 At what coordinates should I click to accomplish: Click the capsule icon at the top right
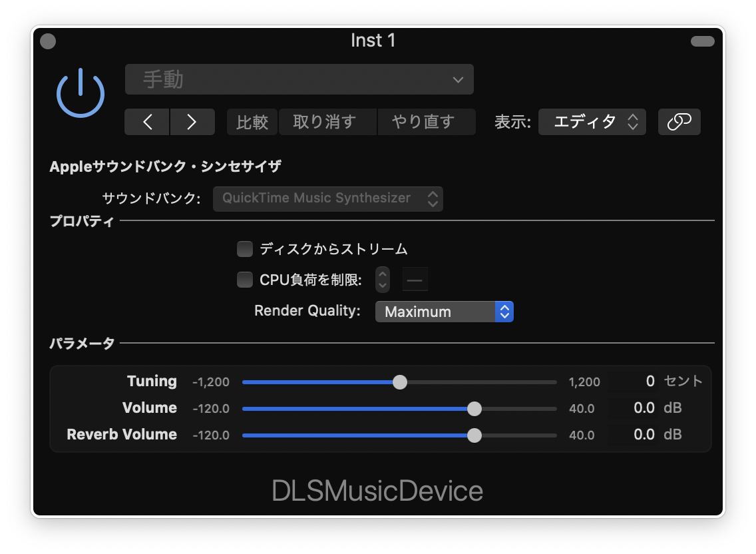(702, 41)
